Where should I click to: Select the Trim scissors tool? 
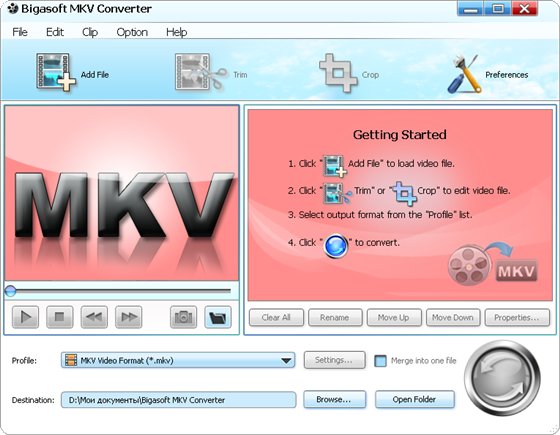point(201,73)
